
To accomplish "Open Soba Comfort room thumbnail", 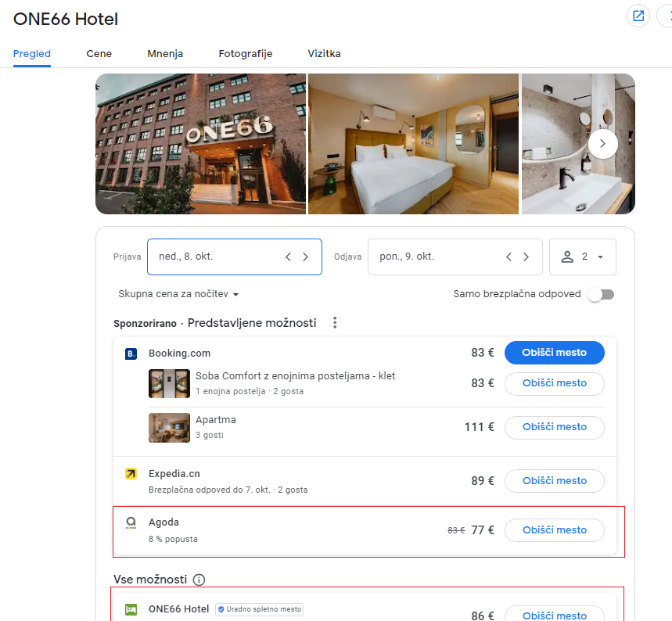I will click(169, 383).
